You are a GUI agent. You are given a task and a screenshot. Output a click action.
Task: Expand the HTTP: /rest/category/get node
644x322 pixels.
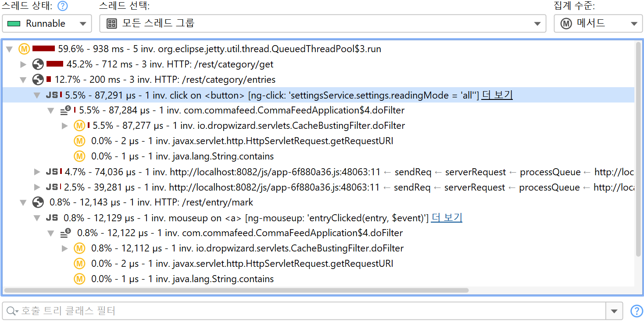click(x=24, y=64)
